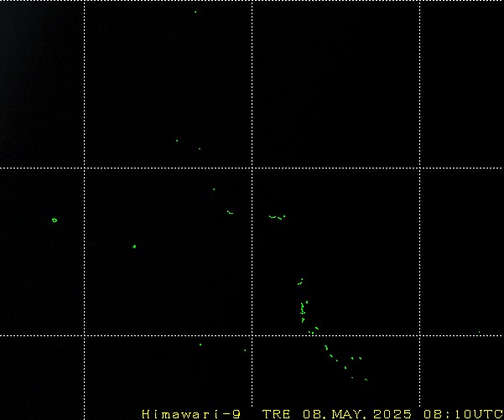Click the "TRE" product code text
Screen dimensions: 504x420
[276, 414]
